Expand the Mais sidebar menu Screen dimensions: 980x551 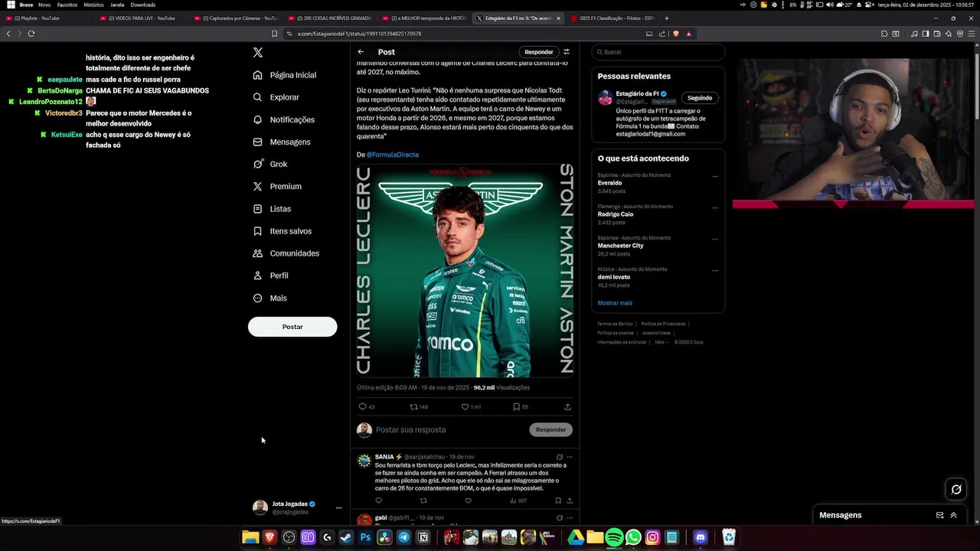coord(269,298)
